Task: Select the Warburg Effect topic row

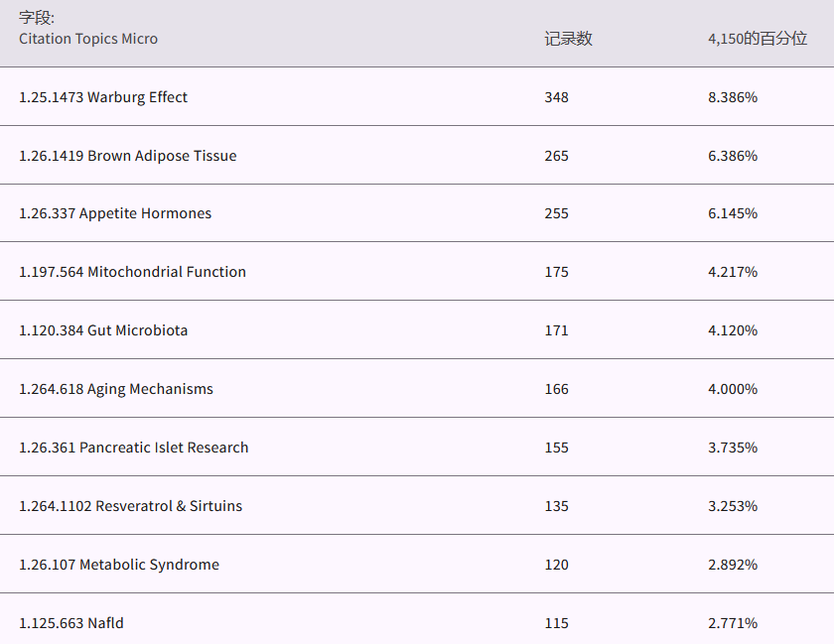Action: click(x=103, y=97)
